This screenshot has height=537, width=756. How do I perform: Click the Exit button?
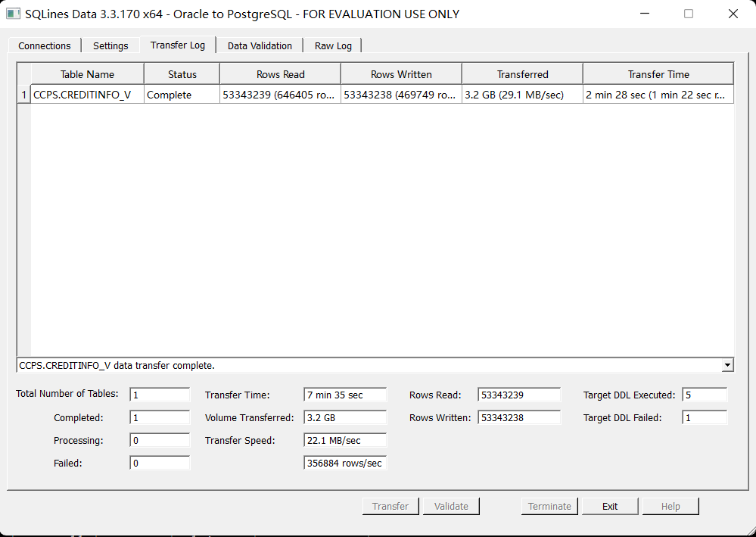point(610,506)
